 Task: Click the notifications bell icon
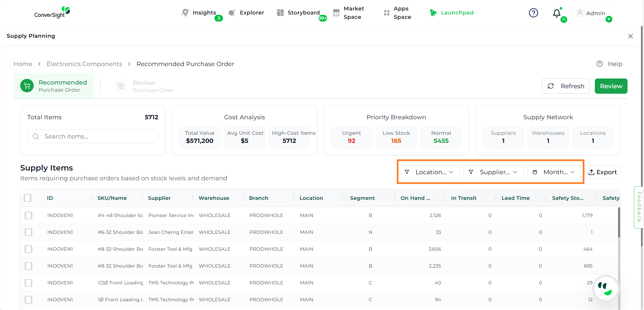click(x=556, y=13)
